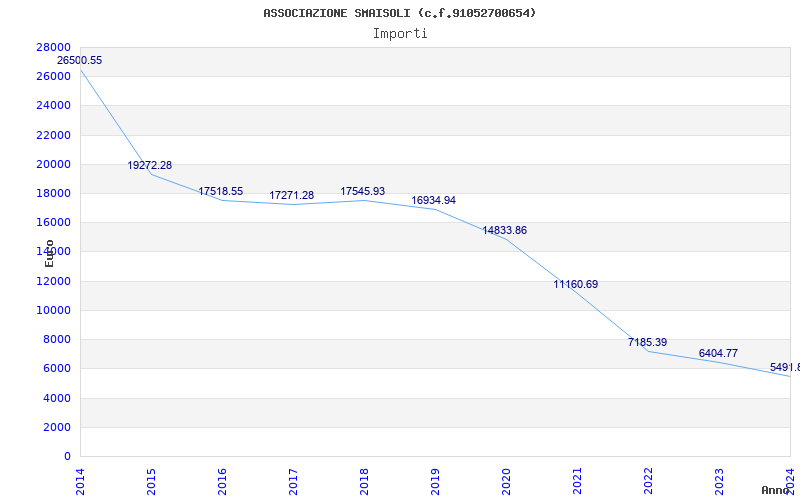The height and width of the screenshot is (500, 800).
Task: Select the 11160.69 data label
Action: pyautogui.click(x=576, y=284)
